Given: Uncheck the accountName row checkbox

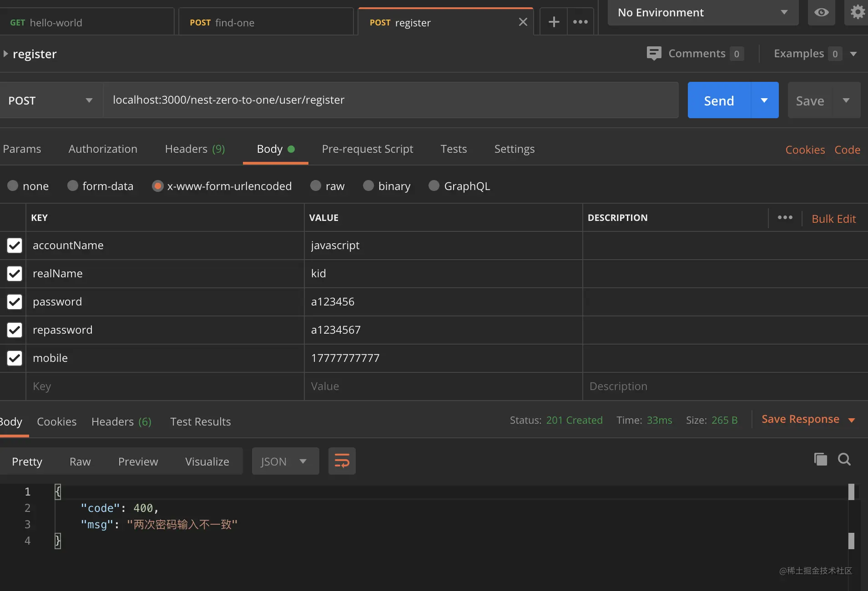Looking at the screenshot, I should tap(15, 245).
